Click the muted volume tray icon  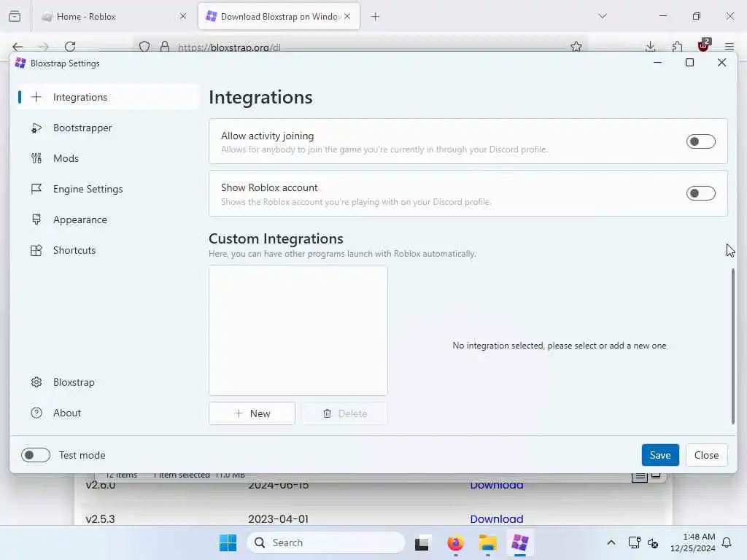coord(653,542)
